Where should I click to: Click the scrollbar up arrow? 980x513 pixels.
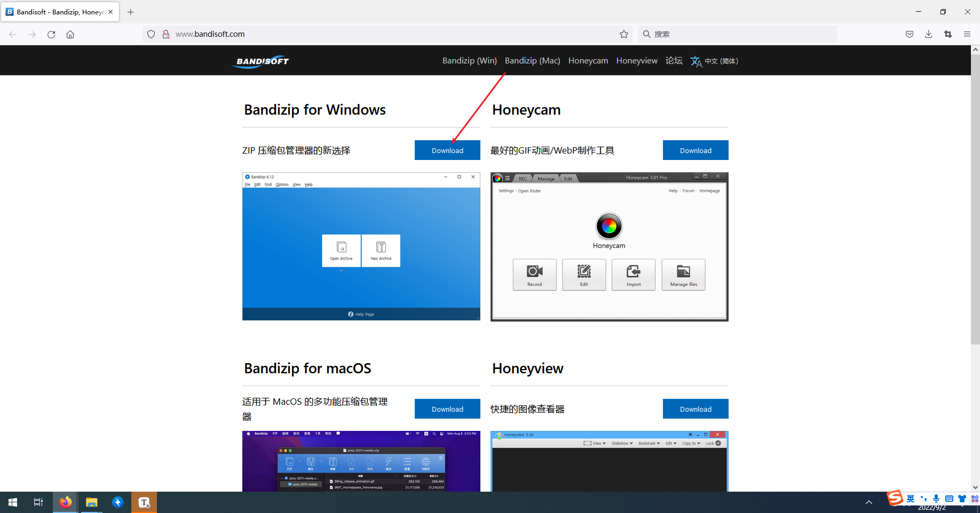[x=975, y=50]
